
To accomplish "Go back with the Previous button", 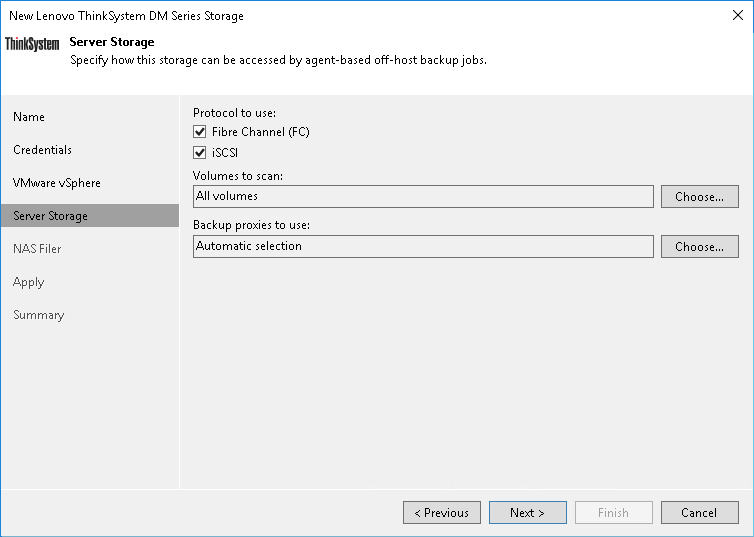I will (x=441, y=513).
